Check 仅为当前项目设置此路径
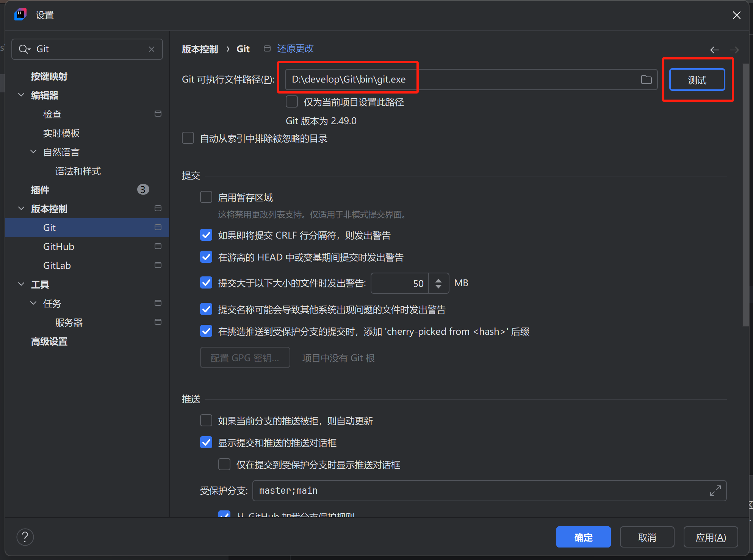This screenshot has height=560, width=753. click(291, 101)
